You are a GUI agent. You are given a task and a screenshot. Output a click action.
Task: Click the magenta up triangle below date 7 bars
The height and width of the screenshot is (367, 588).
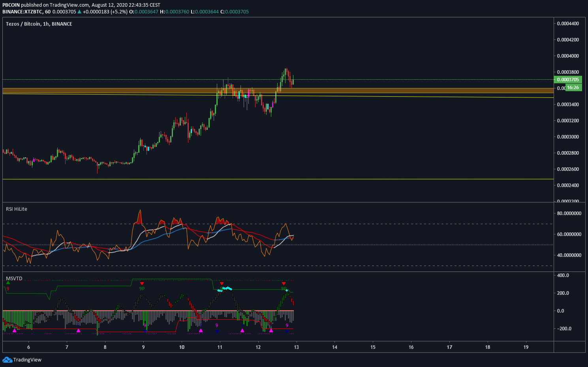[78, 330]
